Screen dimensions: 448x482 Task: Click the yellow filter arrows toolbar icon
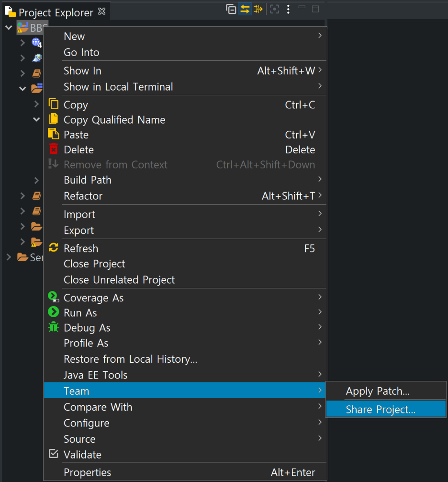(x=258, y=9)
